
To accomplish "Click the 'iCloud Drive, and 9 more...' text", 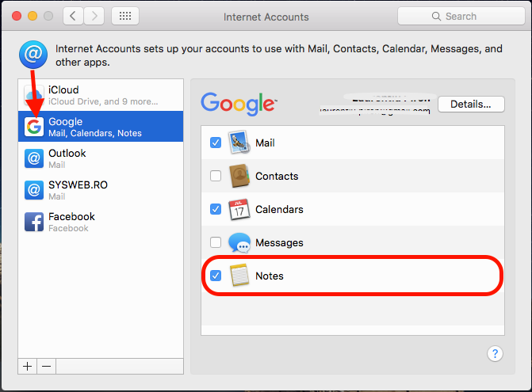I will [x=103, y=101].
